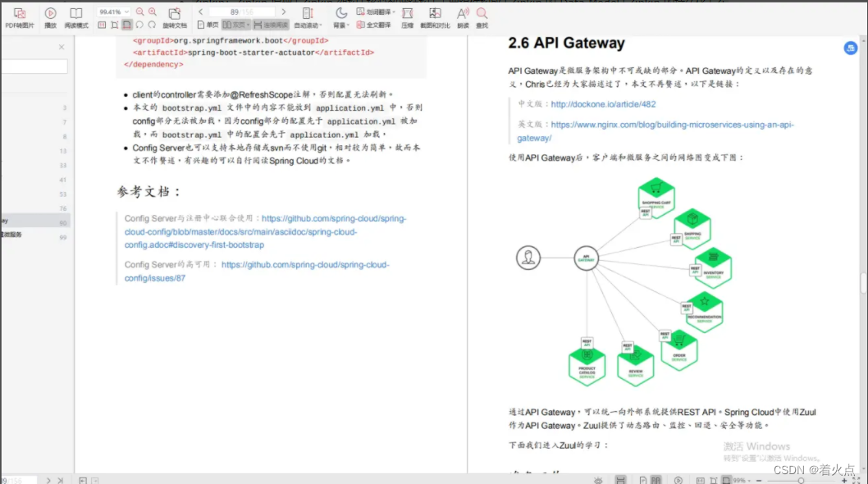Image resolution: width=868 pixels, height=484 pixels.
Task: Toggle status bar double page icon
Action: coord(656,480)
